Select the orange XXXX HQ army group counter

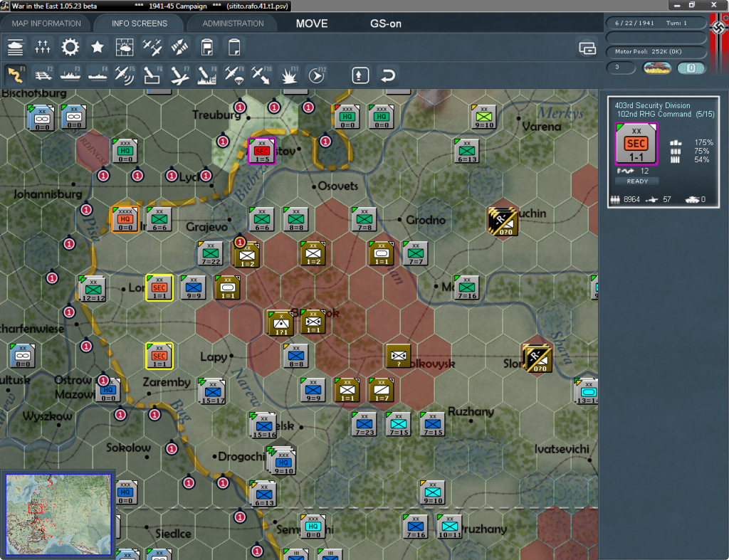pos(125,219)
